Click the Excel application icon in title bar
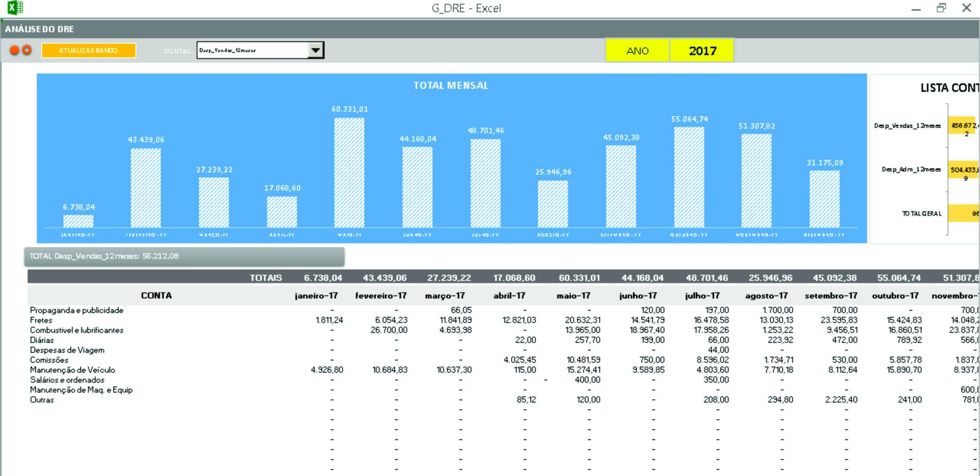 pos(15,8)
